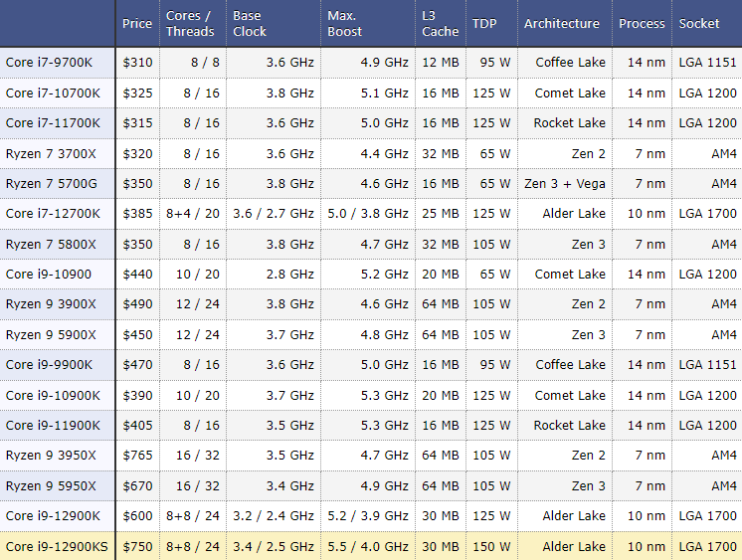742x560 pixels.
Task: Select the Ryzen 9 5950X row name
Action: point(51,485)
